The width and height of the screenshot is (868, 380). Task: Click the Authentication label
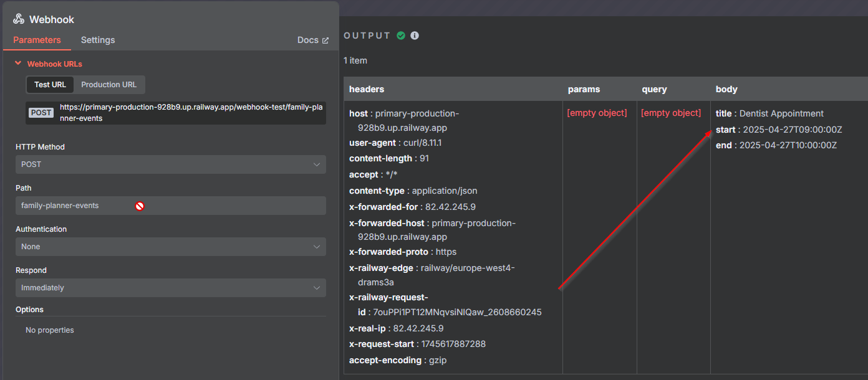point(41,229)
